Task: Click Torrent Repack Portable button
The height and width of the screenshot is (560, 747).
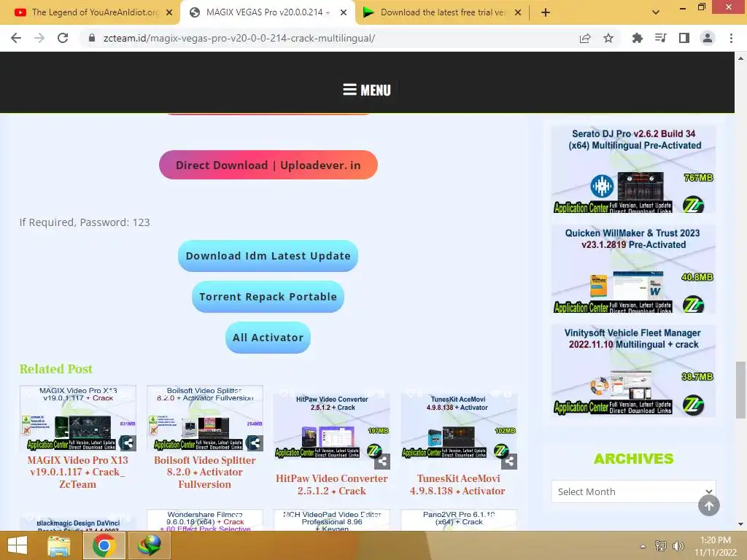Action: coord(268,297)
